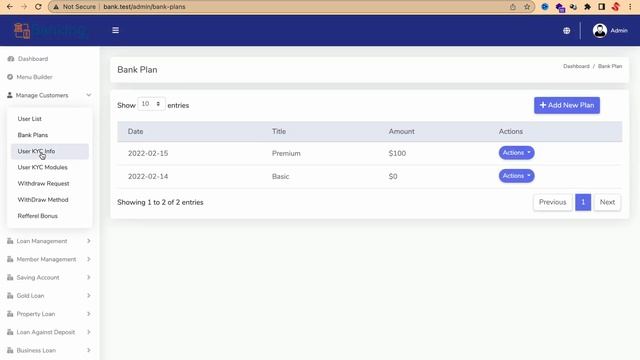Expand the Gold Loan chevron
The height and width of the screenshot is (360, 640).
[89, 296]
